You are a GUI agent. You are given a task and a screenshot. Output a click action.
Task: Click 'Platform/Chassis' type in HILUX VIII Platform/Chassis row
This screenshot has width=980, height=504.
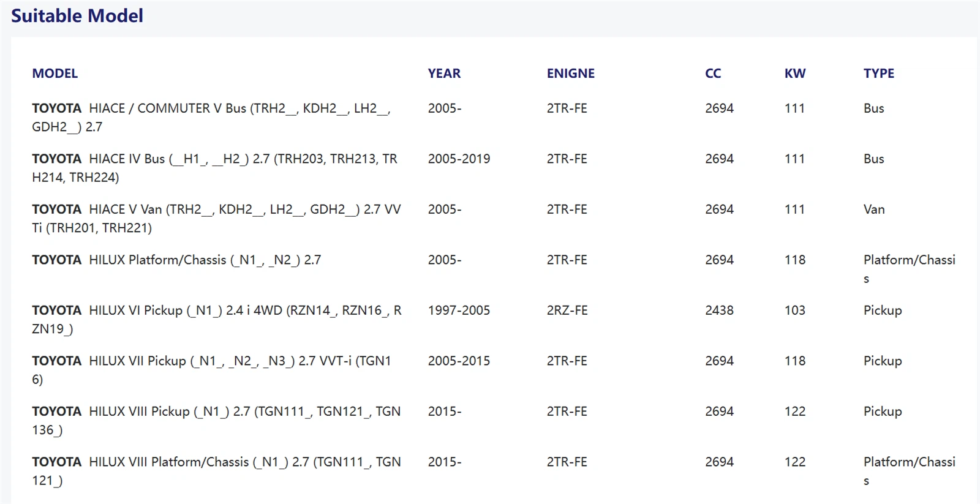(910, 471)
